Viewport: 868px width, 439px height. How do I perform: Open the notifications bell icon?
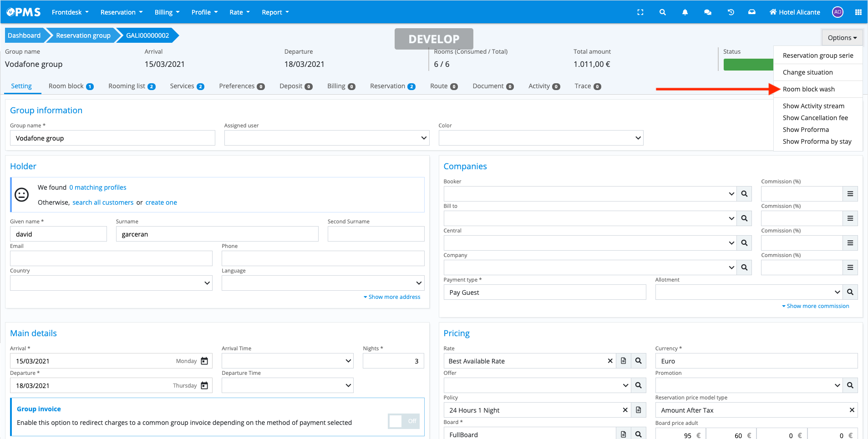[685, 12]
